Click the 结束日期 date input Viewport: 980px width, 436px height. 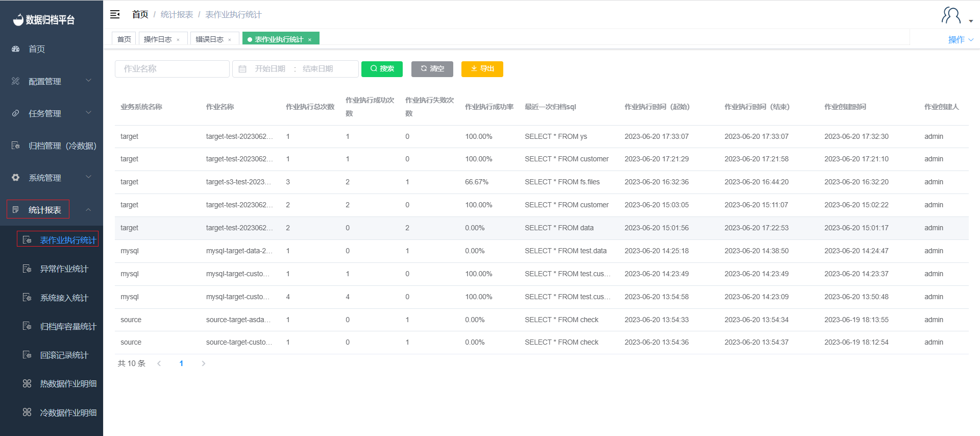[317, 69]
